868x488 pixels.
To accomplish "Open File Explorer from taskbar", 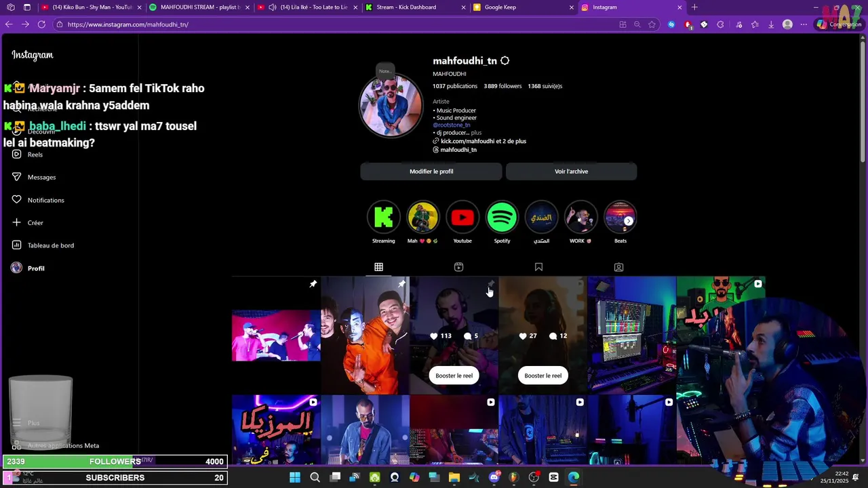I will pos(454,477).
